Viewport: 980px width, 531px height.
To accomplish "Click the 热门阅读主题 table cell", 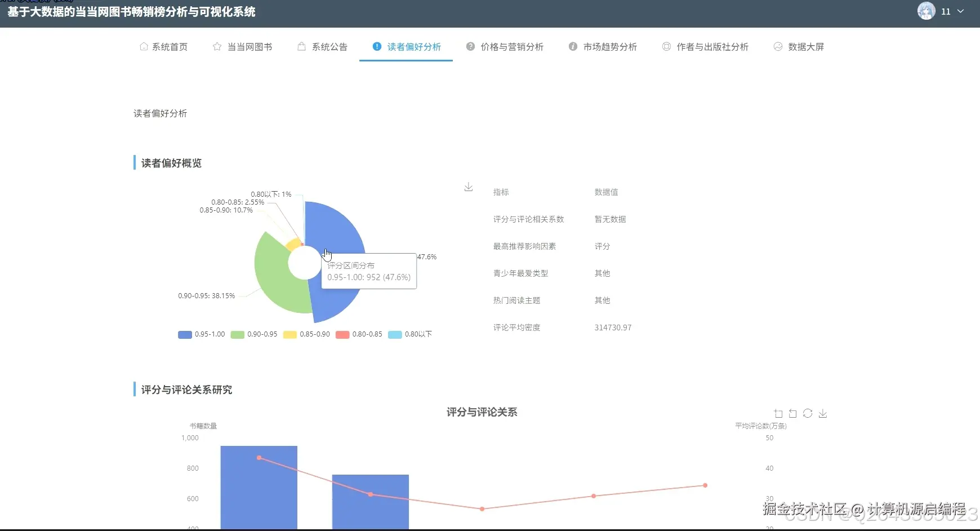I will (516, 300).
